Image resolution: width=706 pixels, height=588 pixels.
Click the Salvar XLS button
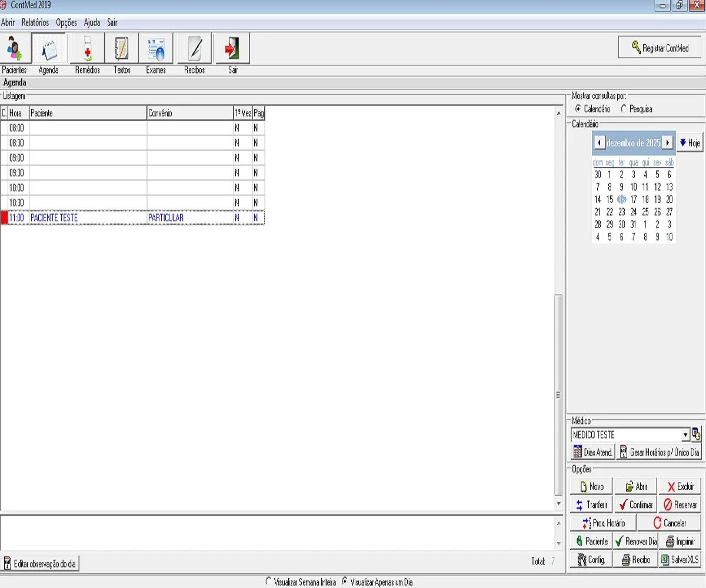click(680, 560)
